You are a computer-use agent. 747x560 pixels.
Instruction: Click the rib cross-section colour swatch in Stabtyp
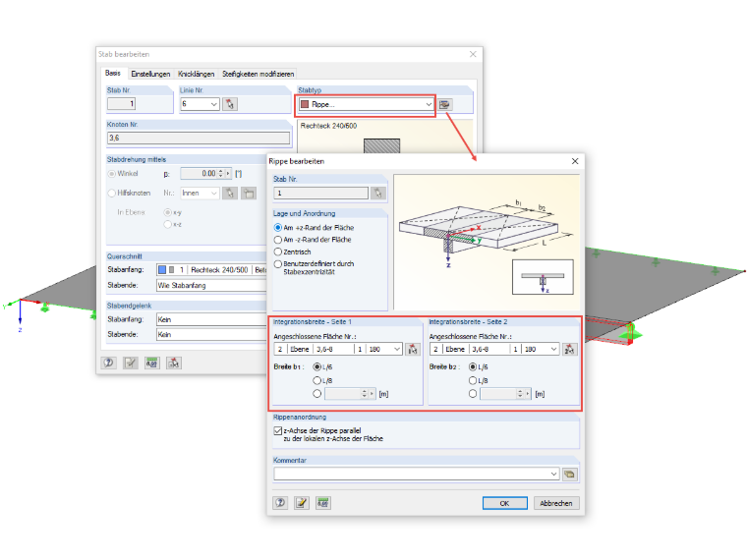click(305, 104)
